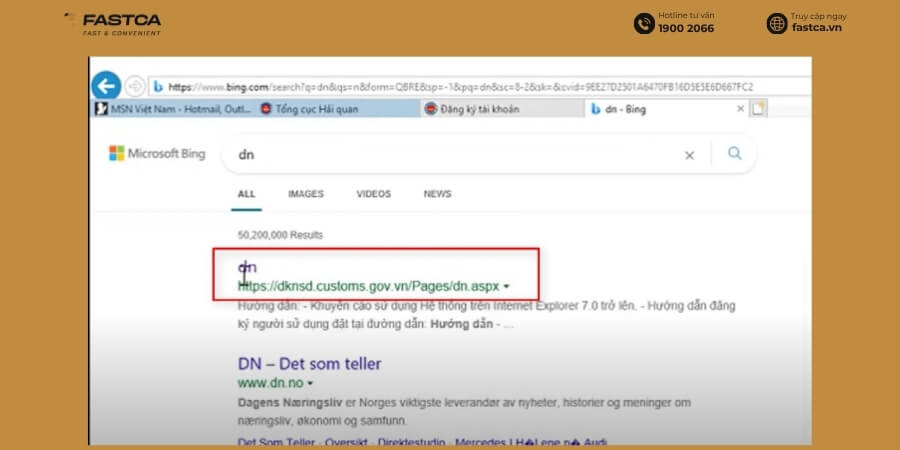Click the hotline number 1900 2066

tap(686, 29)
